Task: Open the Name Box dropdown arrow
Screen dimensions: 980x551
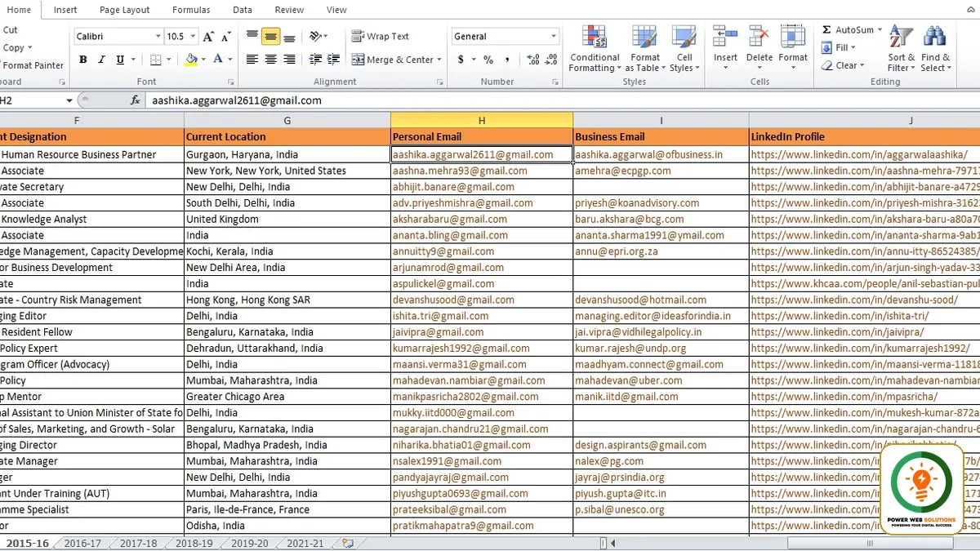Action: (69, 100)
